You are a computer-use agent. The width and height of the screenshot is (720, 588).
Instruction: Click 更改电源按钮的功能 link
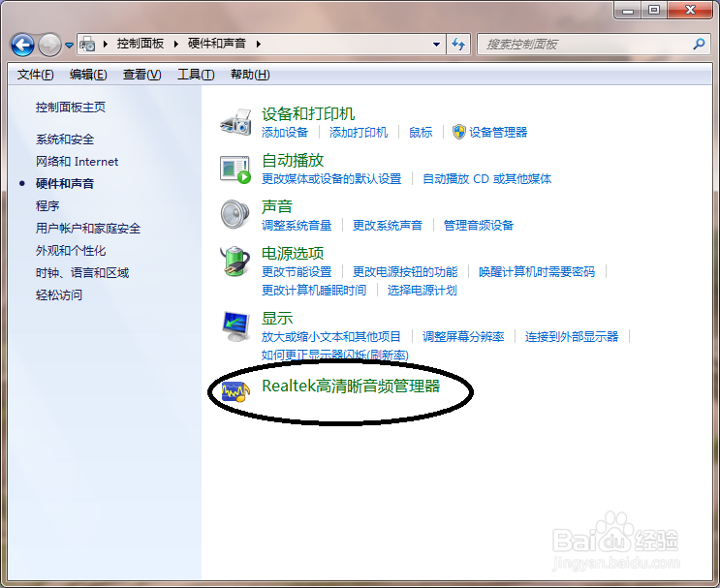pyautogui.click(x=405, y=272)
